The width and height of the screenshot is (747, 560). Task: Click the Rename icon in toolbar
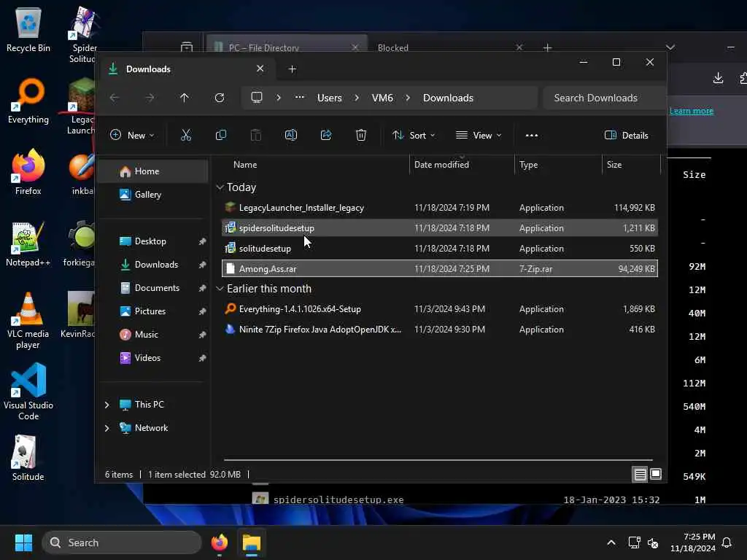290,135
